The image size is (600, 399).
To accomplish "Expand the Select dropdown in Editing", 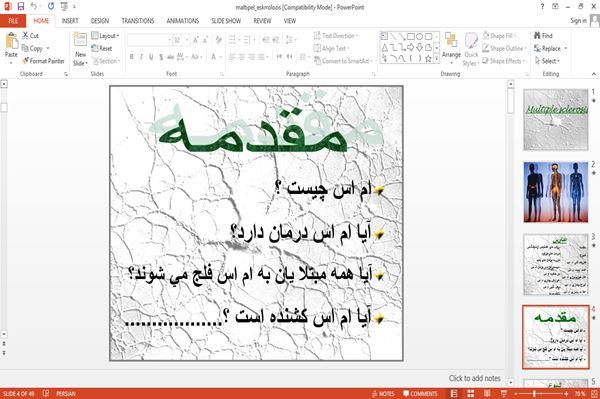I will point(547,61).
